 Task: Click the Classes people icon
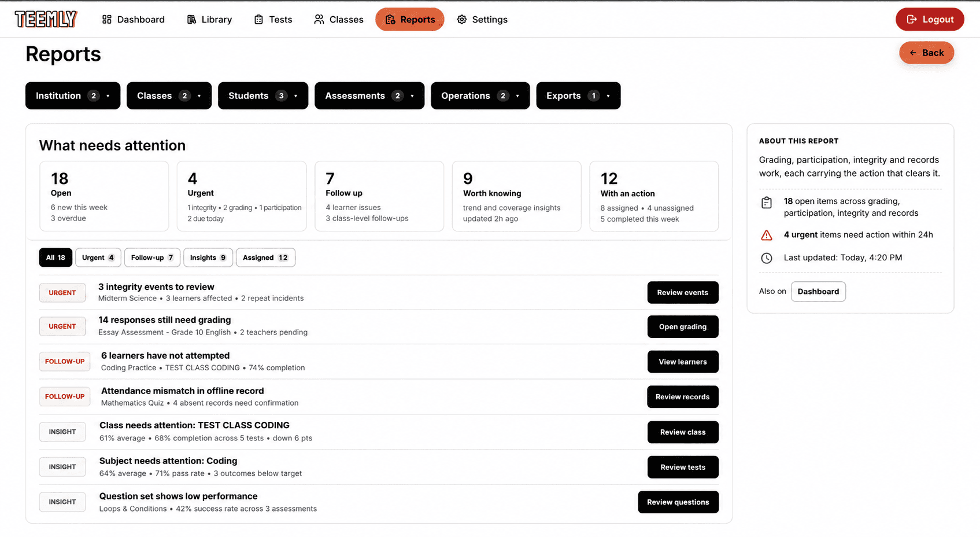(x=319, y=20)
